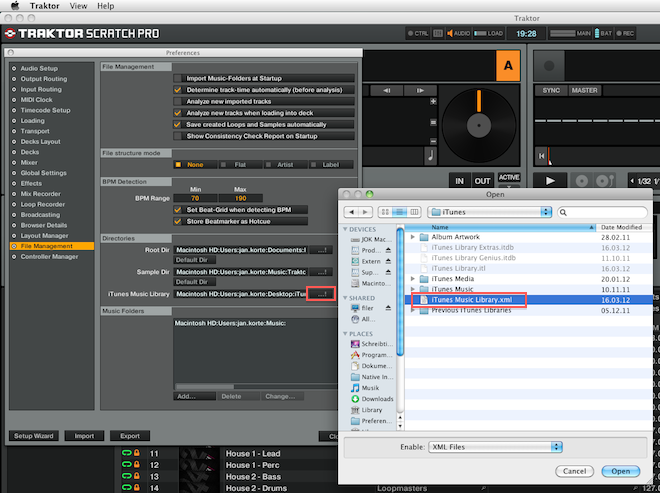Go back in the Open dialog
This screenshot has height=493, width=660.
[x=351, y=212]
